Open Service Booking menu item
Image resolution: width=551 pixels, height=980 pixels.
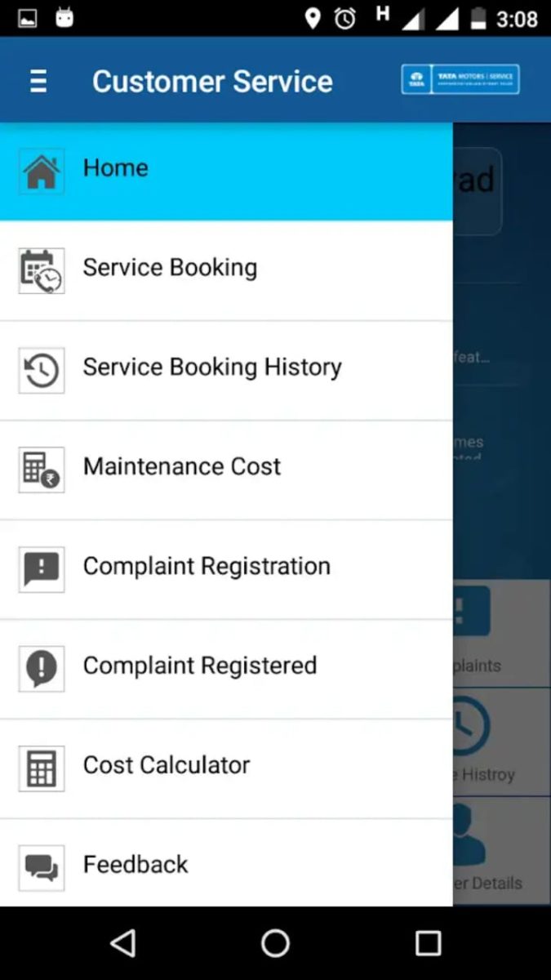tap(170, 268)
